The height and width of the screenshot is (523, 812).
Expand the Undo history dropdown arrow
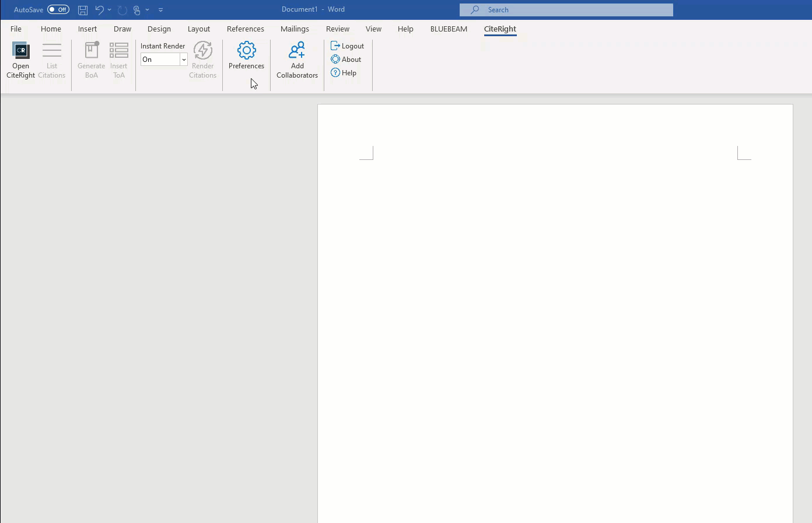pyautogui.click(x=109, y=10)
